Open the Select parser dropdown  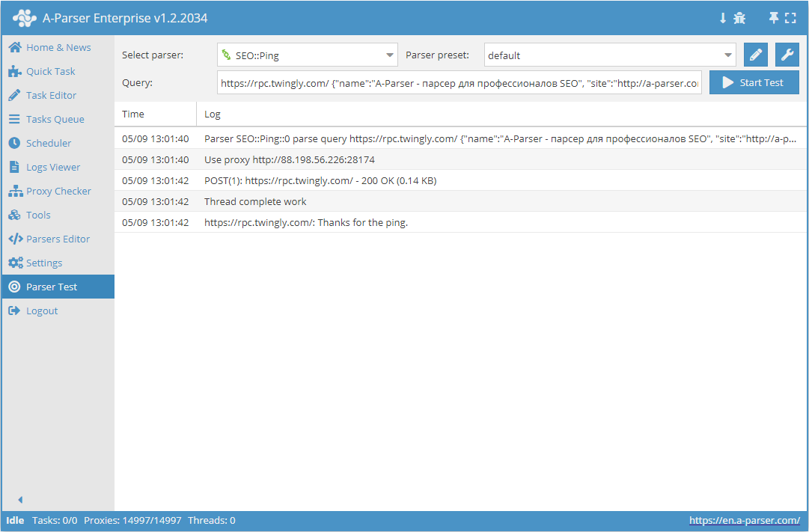pos(307,55)
